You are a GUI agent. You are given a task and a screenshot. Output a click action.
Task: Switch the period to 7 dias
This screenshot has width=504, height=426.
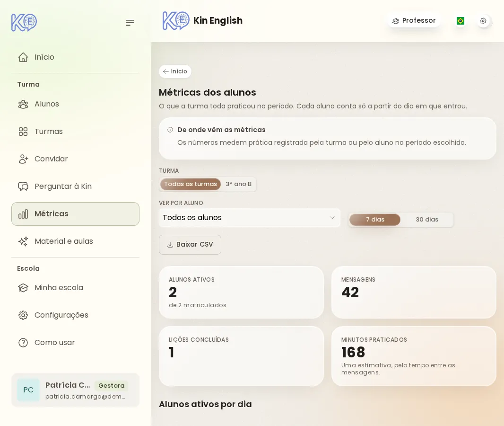point(375,220)
